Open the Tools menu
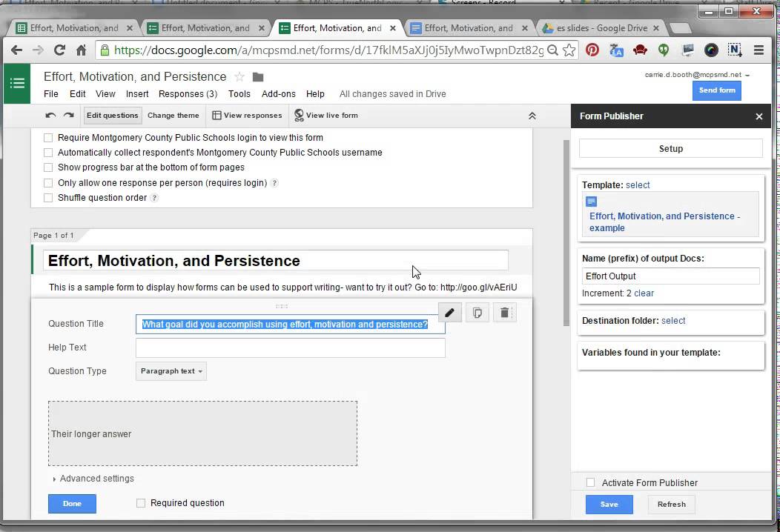780x532 pixels. click(239, 94)
